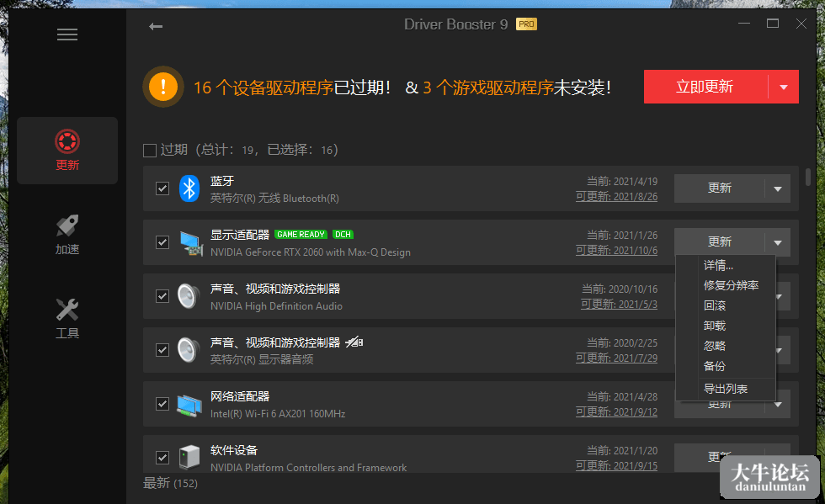This screenshot has height=504, width=825.
Task: Click the display adapter monitor icon
Action: 190,242
